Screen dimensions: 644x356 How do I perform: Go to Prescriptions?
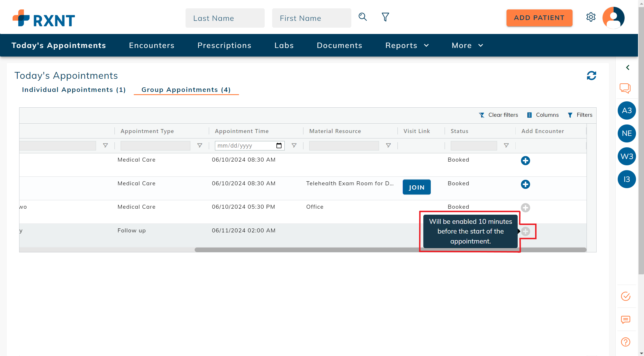click(x=224, y=45)
